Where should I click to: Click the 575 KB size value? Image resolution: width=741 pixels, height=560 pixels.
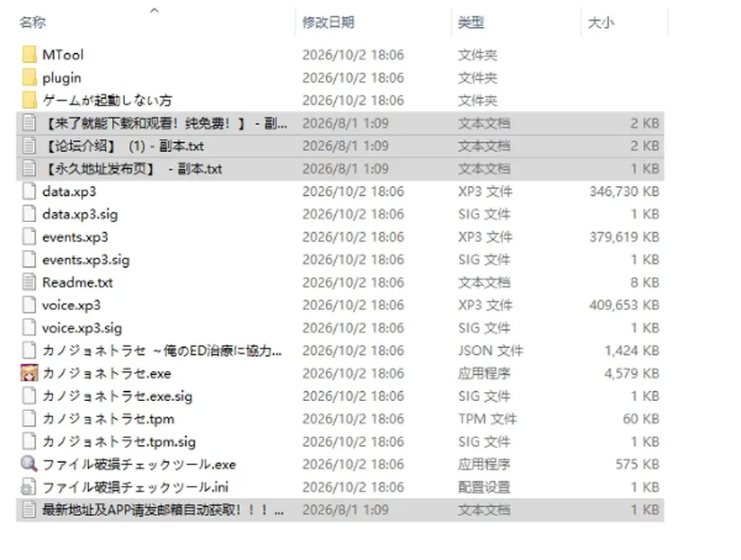click(x=638, y=464)
